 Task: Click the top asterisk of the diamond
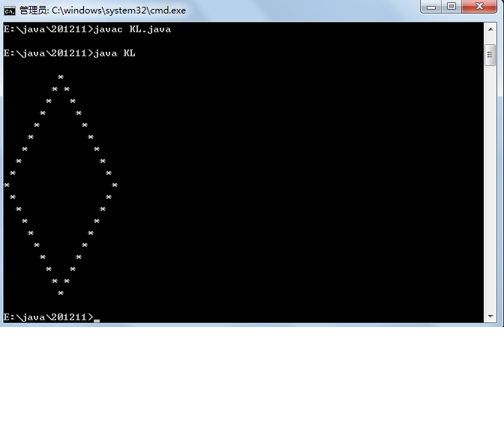pyautogui.click(x=61, y=77)
